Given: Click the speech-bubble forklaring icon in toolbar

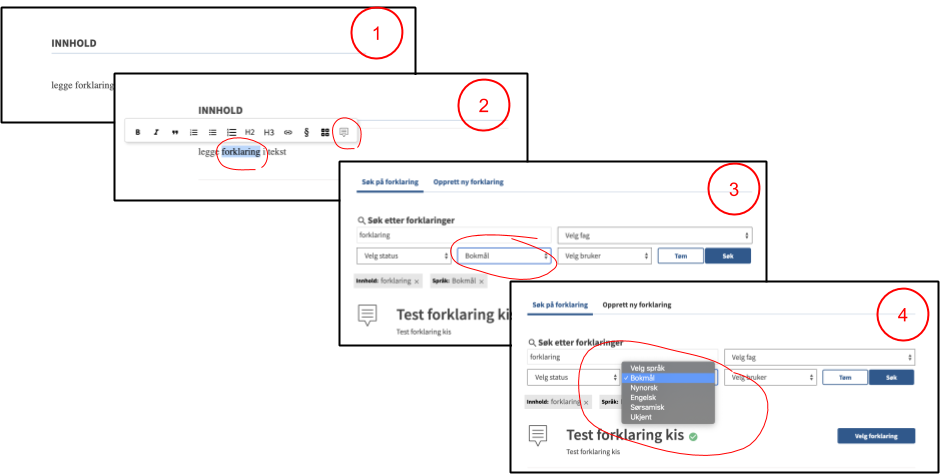Looking at the screenshot, I should coord(344,132).
